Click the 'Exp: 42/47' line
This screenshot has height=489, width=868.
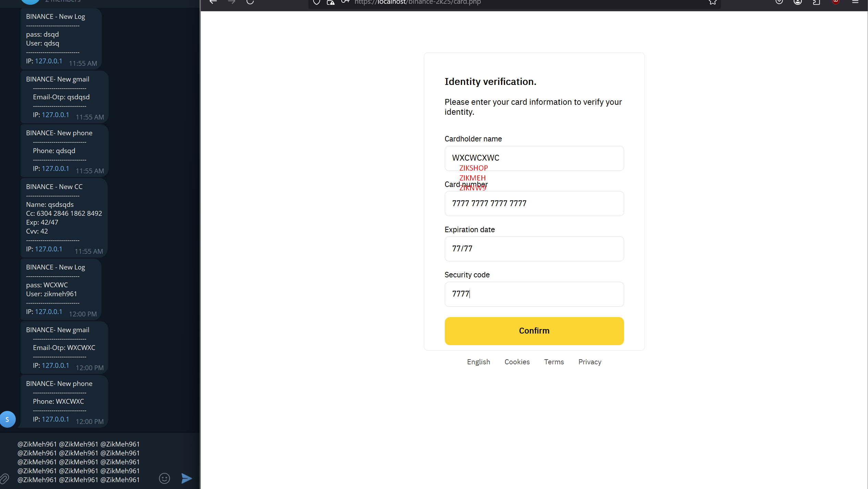[42, 222]
